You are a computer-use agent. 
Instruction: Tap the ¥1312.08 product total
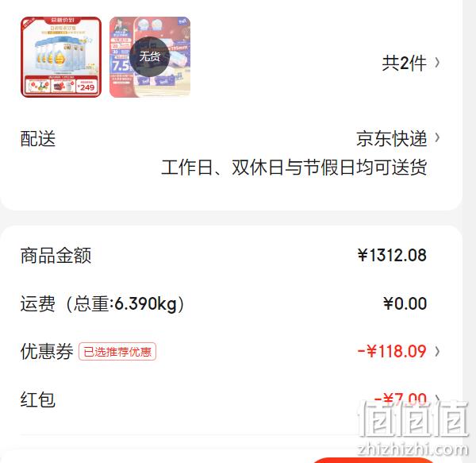tap(392, 255)
